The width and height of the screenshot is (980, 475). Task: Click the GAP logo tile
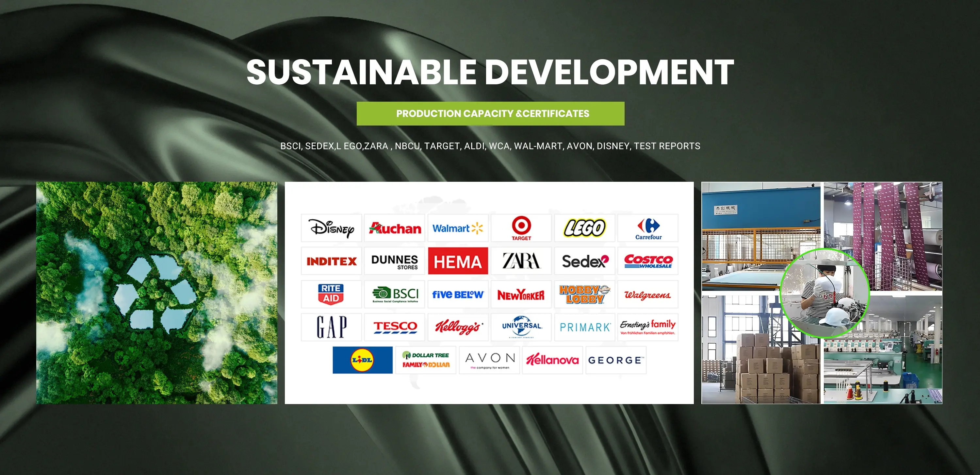[x=331, y=327]
